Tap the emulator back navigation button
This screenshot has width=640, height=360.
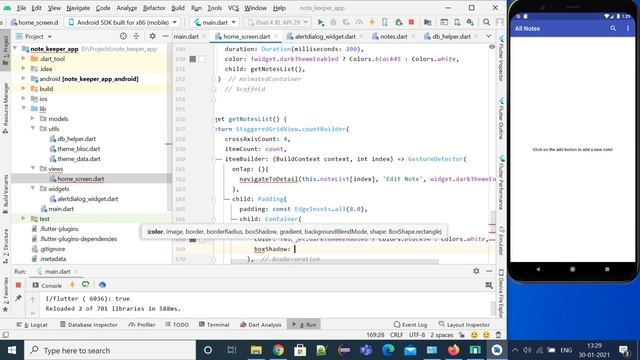538,269
